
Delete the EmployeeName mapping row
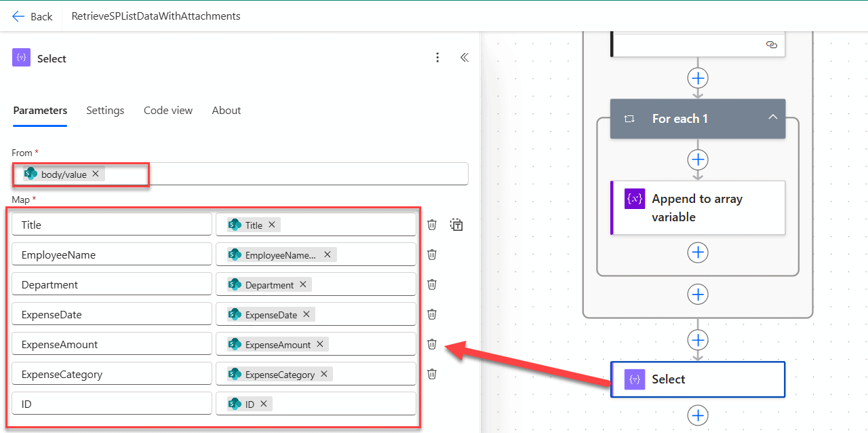click(431, 254)
